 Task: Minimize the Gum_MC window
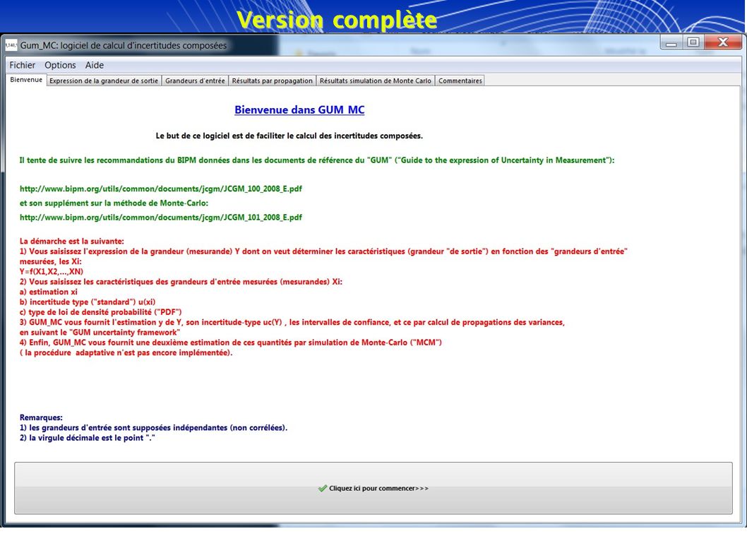coord(671,42)
